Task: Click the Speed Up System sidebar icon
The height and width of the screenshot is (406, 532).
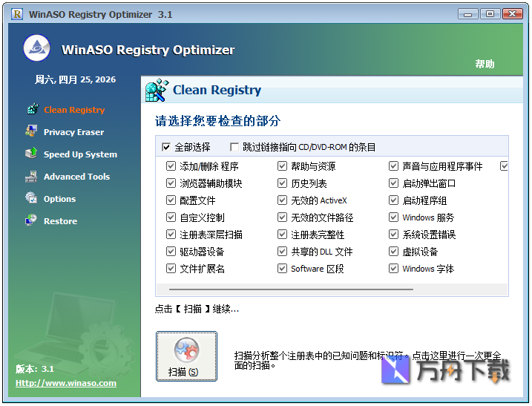Action: pyautogui.click(x=31, y=153)
